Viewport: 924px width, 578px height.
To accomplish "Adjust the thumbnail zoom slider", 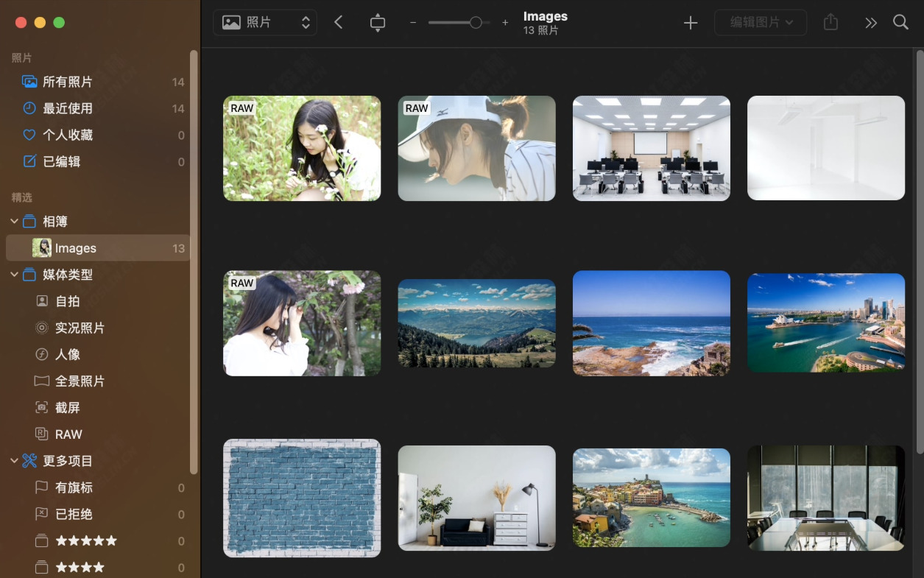I will point(459,23).
